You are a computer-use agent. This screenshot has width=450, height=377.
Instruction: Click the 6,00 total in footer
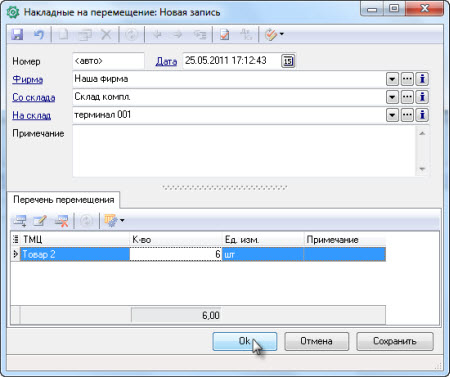176,315
